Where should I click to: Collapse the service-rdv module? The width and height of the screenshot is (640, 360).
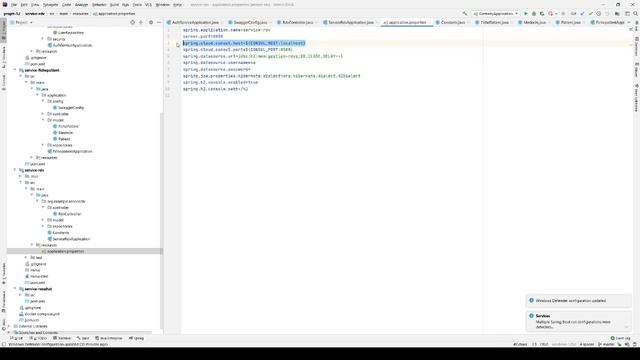[x=16, y=170]
